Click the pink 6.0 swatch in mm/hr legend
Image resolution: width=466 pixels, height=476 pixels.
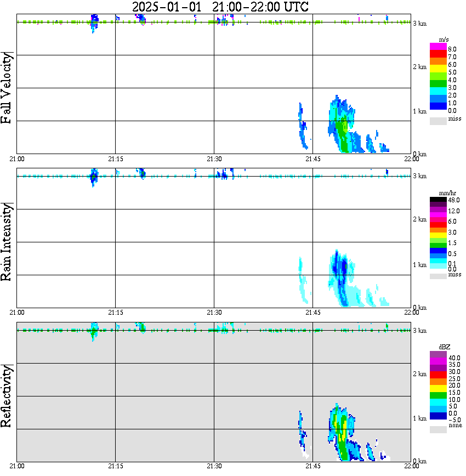click(x=438, y=220)
